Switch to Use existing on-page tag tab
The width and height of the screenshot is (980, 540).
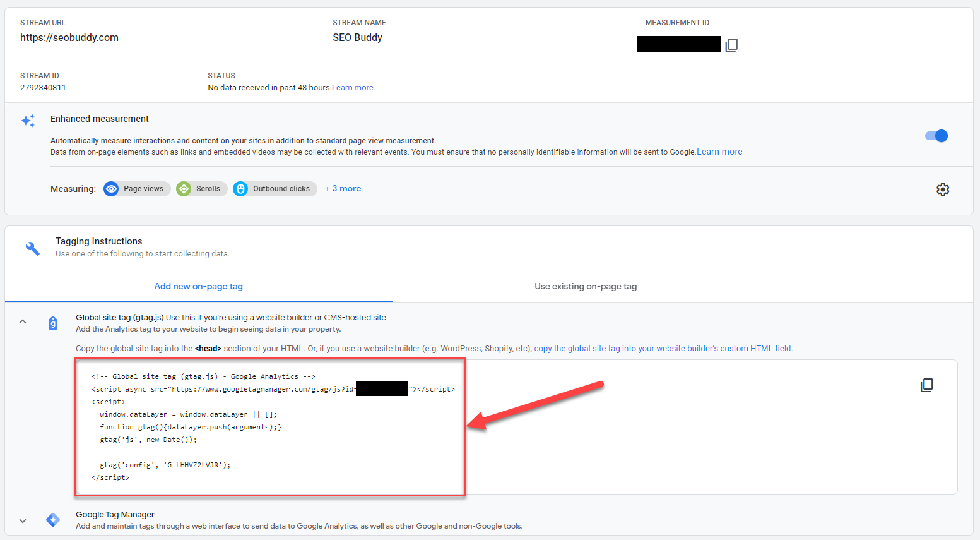(x=586, y=286)
